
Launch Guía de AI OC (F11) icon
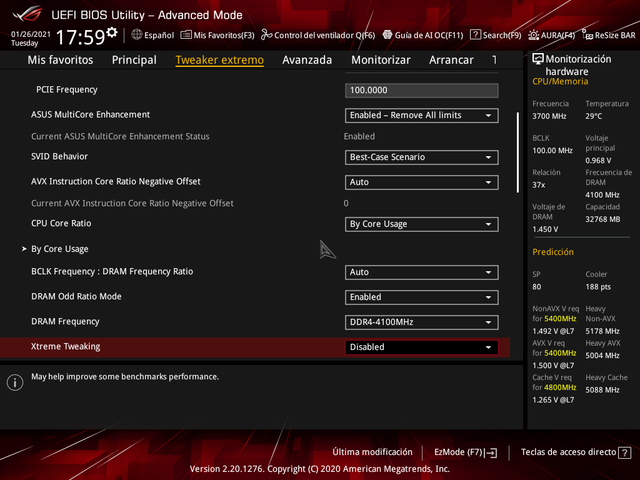(x=387, y=35)
